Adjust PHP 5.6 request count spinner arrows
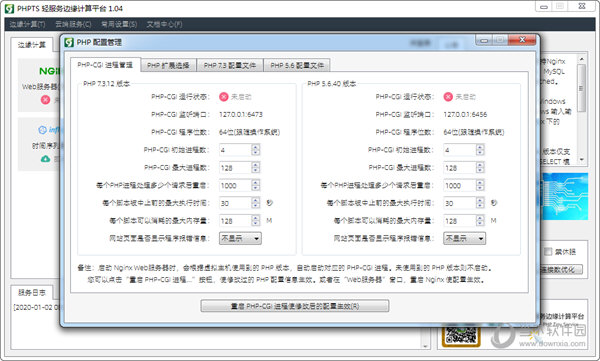This screenshot has width=600, height=361. pyautogui.click(x=480, y=185)
